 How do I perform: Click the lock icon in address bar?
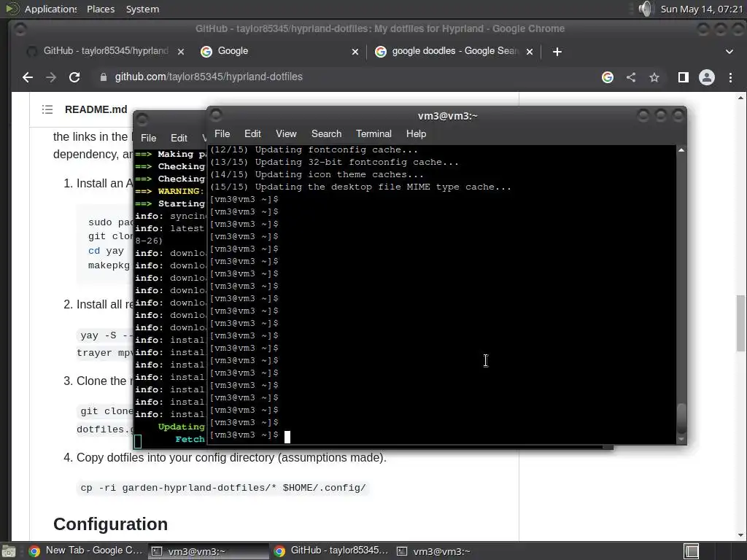click(104, 77)
